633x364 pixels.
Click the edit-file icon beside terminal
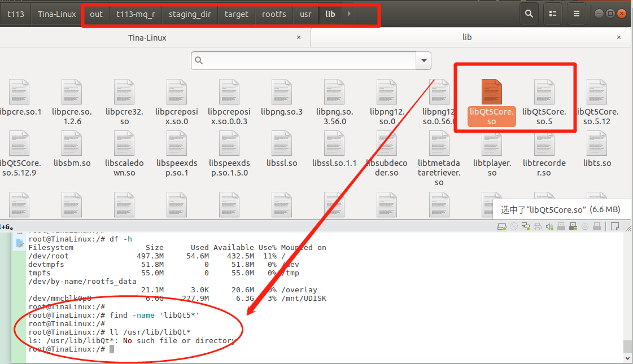[20, 243]
